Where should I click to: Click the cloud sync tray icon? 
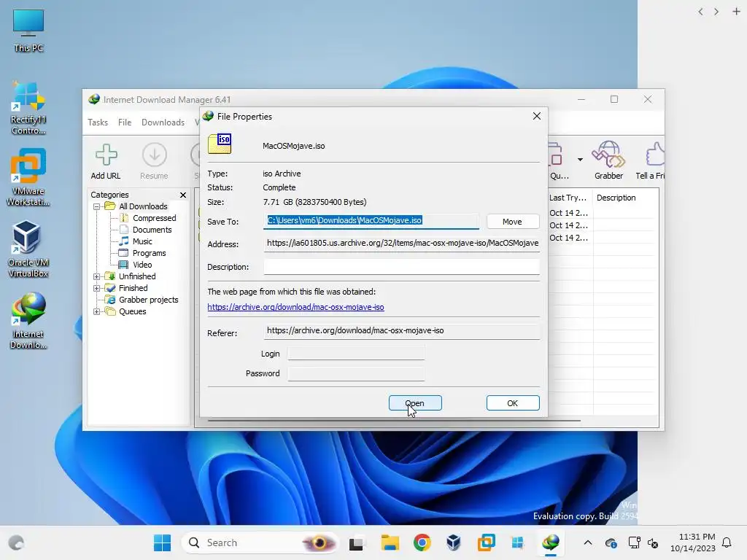click(611, 542)
